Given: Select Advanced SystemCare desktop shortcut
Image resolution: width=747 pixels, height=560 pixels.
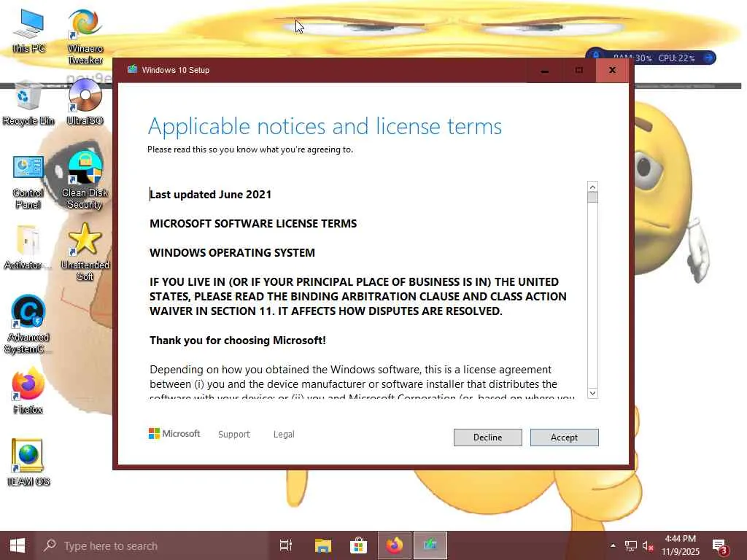Looking at the screenshot, I should click(28, 324).
